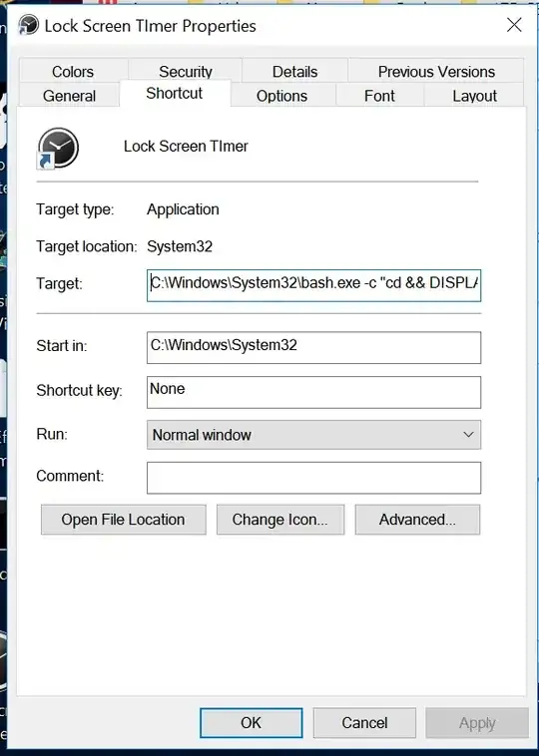Expand the Run window mode dropdown
Image resolution: width=539 pixels, height=756 pixels.
click(313, 435)
